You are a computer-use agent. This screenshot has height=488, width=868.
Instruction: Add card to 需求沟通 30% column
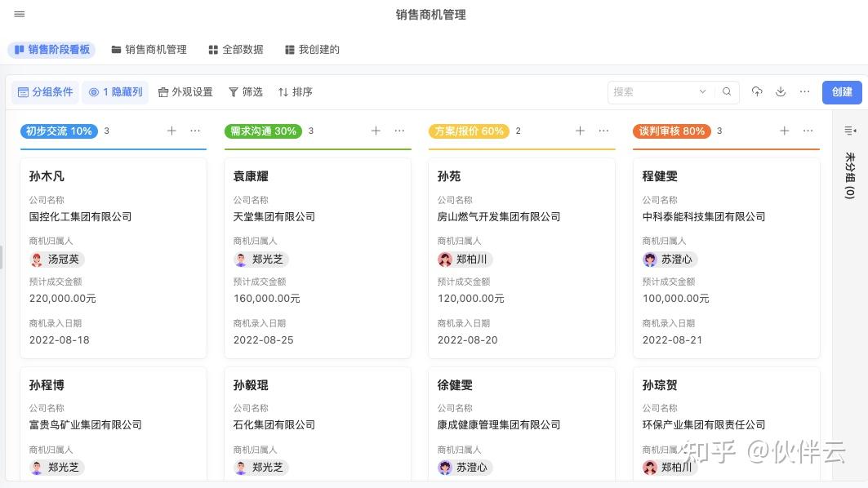[x=376, y=131]
